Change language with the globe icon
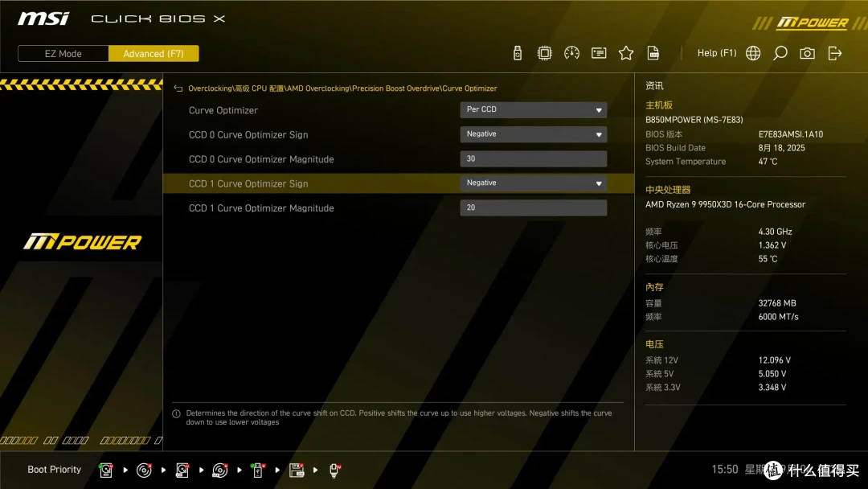 click(x=753, y=53)
